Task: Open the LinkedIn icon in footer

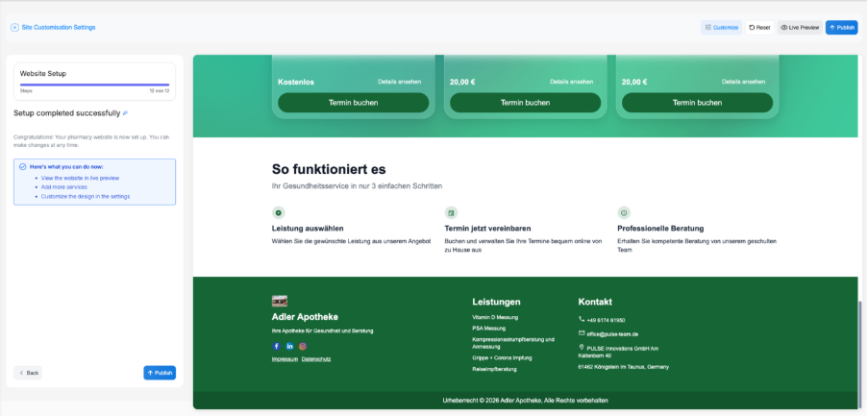Action: click(289, 346)
